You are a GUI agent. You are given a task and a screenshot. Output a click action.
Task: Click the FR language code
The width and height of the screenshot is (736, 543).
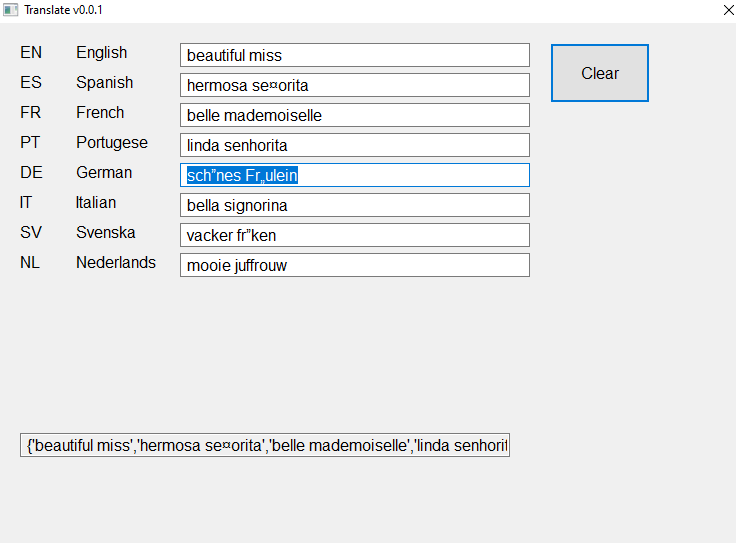click(x=31, y=113)
